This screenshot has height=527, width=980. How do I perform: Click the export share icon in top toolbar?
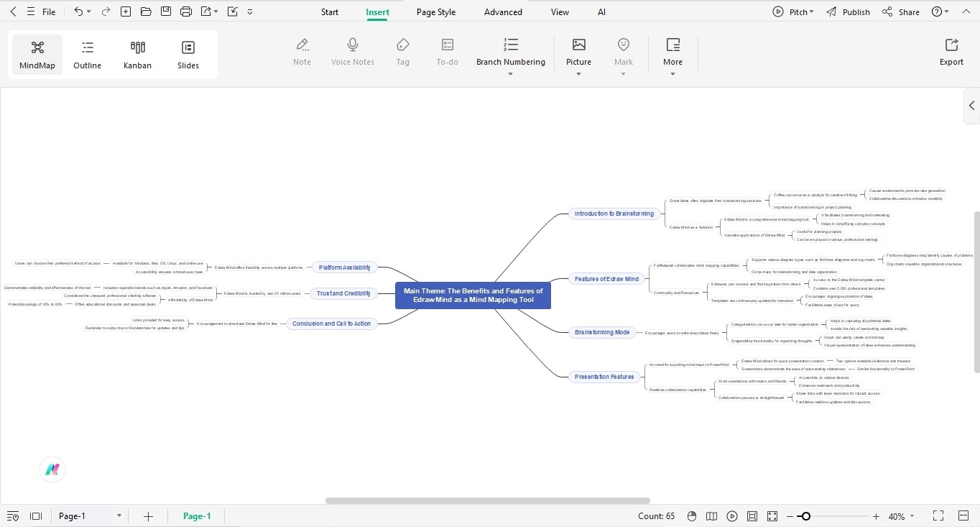click(206, 12)
